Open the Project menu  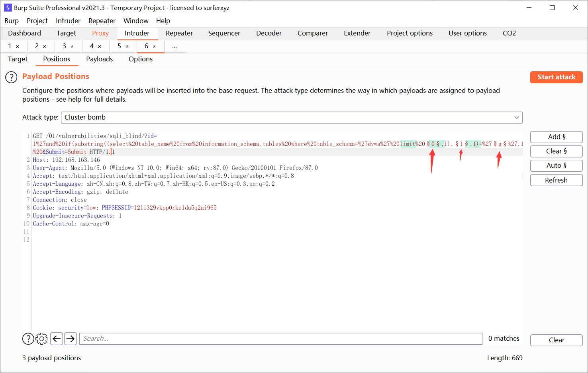coord(37,21)
